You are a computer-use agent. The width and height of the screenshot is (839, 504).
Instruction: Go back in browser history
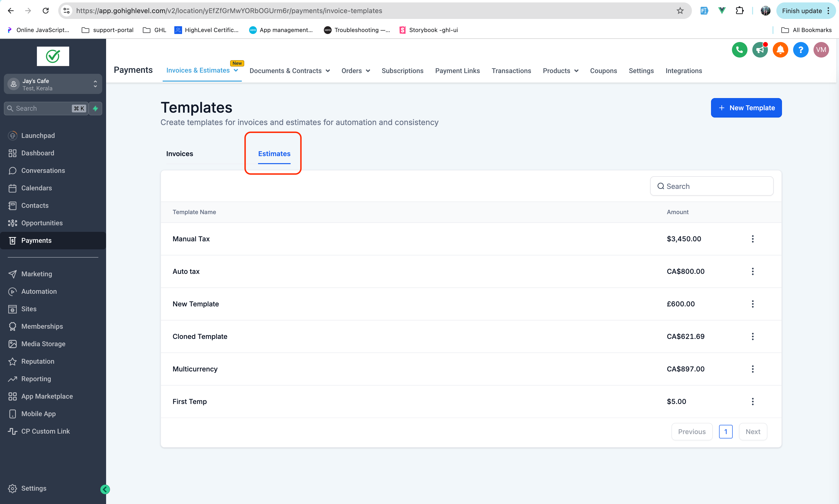(x=11, y=11)
